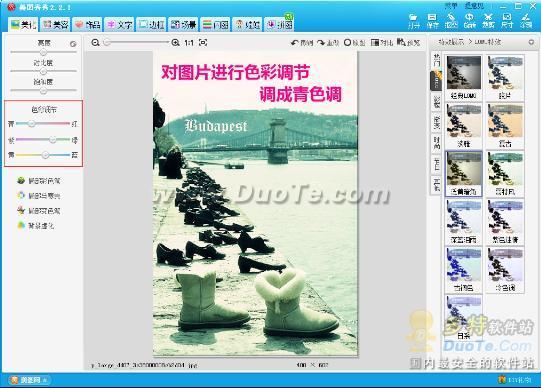Toggle the Compare (对比) view

382,42
